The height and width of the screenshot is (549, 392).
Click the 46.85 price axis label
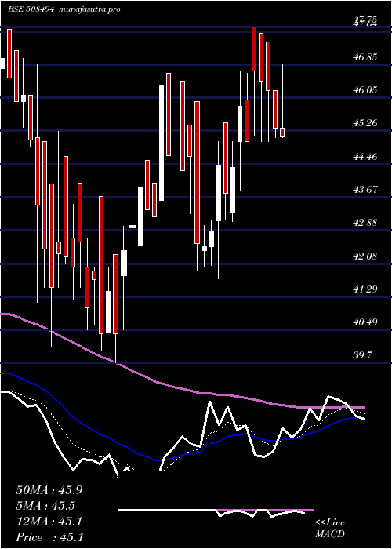pos(365,56)
